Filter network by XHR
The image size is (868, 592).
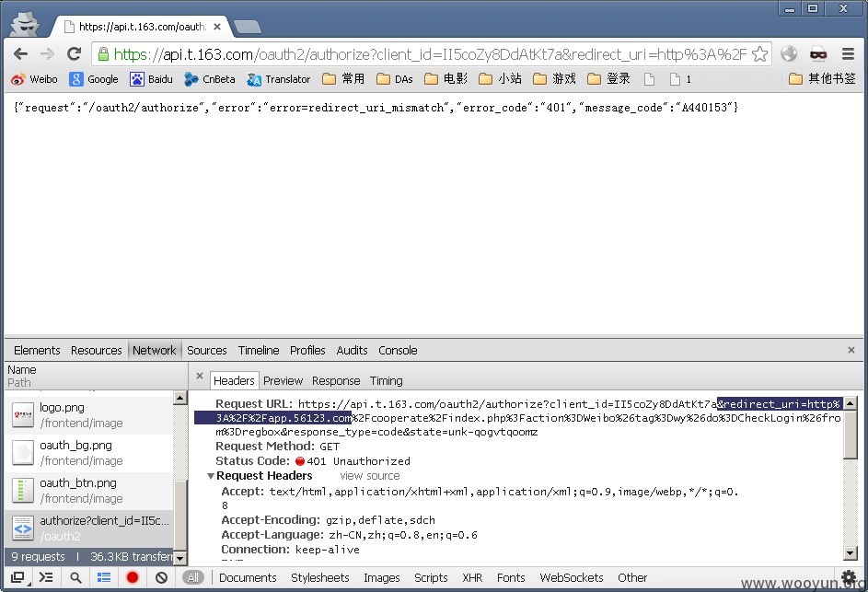(x=472, y=577)
